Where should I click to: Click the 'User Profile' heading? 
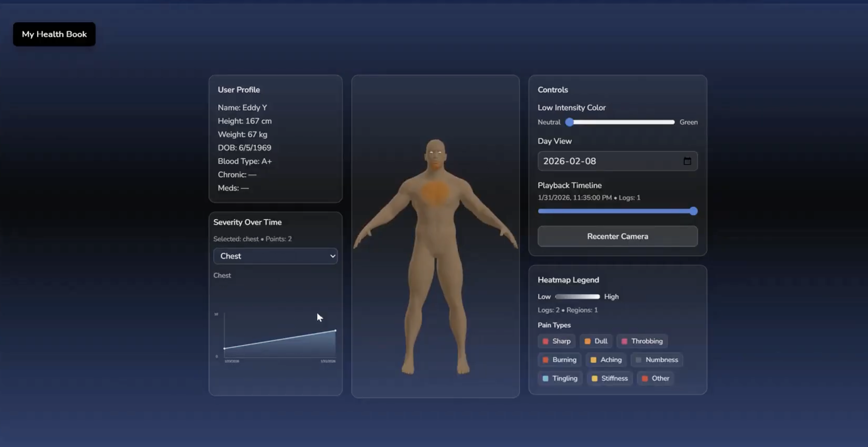tap(239, 90)
